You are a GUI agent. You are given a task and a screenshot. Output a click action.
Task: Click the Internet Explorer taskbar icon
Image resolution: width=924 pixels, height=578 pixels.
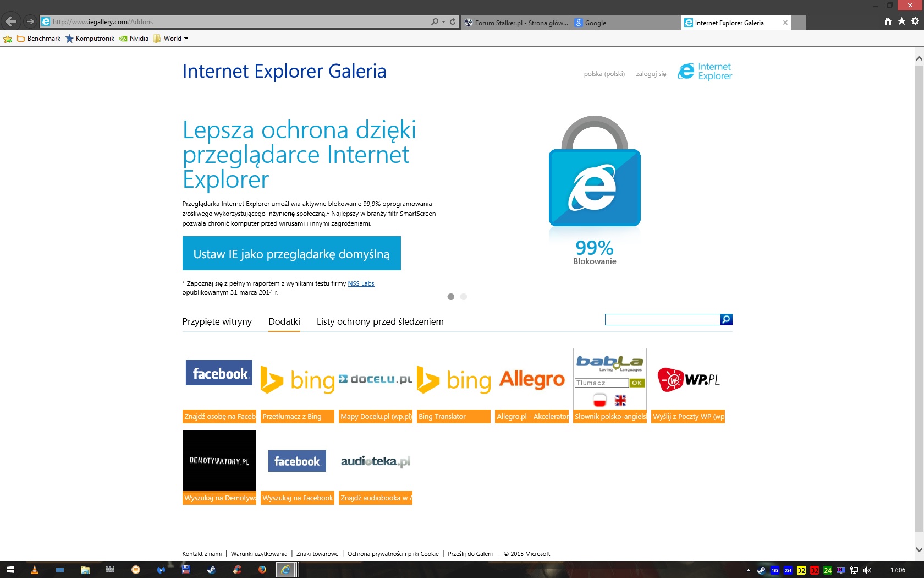[286, 570]
